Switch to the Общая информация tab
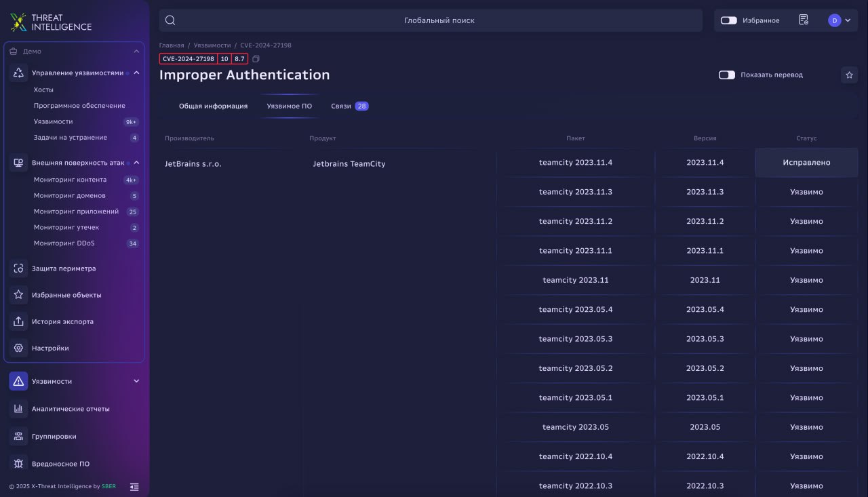This screenshot has width=868, height=497. tap(213, 106)
